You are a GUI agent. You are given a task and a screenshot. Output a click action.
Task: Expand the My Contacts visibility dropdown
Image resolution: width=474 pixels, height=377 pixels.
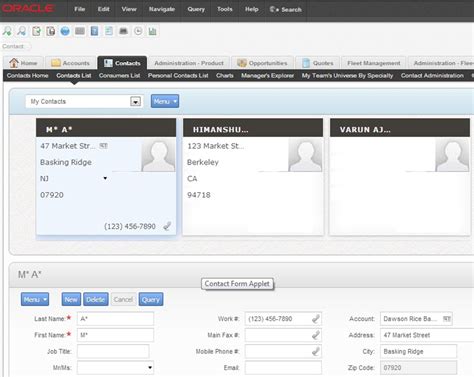(x=135, y=102)
